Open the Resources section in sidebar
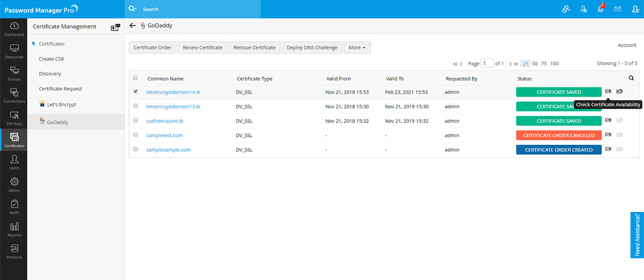 [14, 51]
